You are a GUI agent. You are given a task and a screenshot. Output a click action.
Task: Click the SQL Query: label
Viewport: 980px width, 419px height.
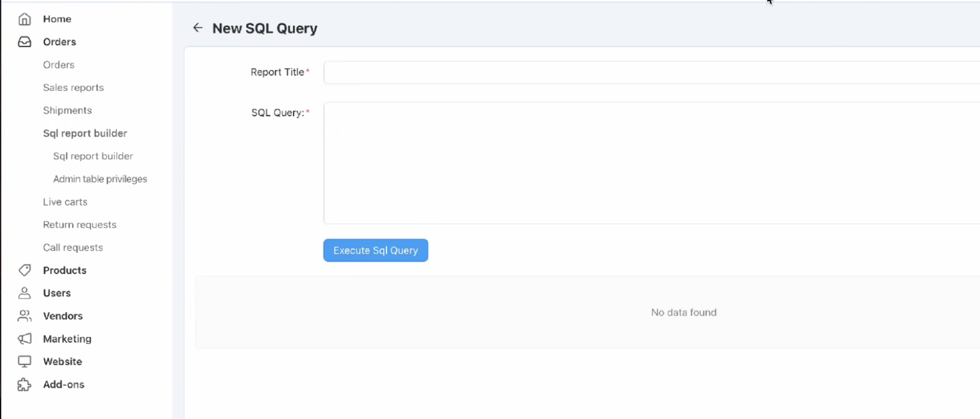click(x=278, y=113)
